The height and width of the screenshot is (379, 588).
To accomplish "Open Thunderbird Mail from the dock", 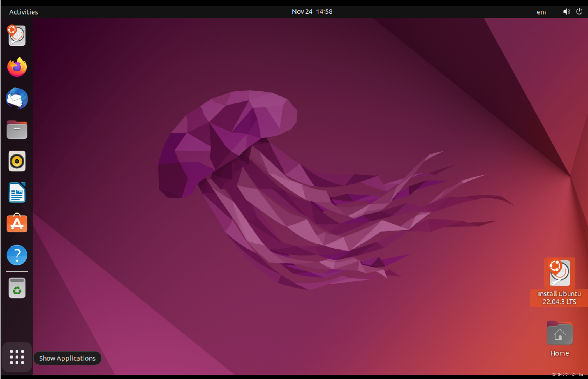I will pos(17,98).
